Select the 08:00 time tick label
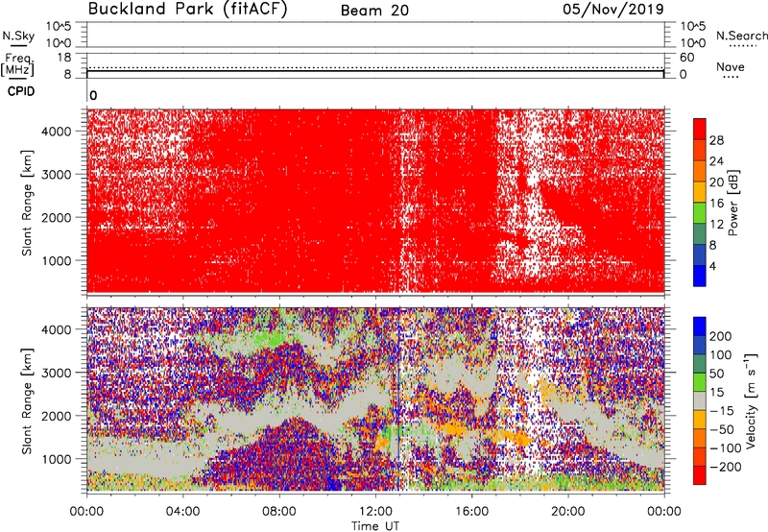The height and width of the screenshot is (532, 768). [279, 512]
